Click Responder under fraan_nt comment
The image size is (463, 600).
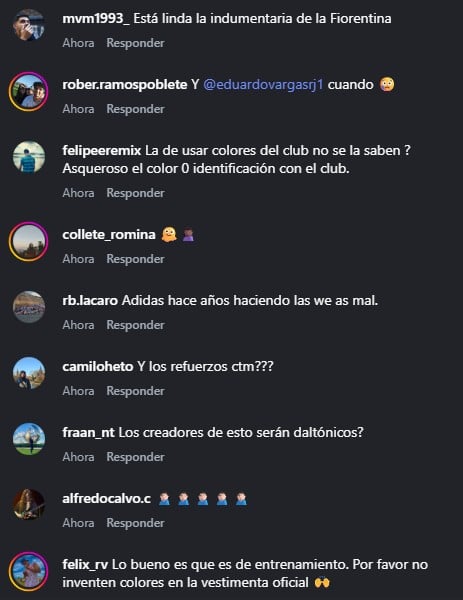coord(135,457)
